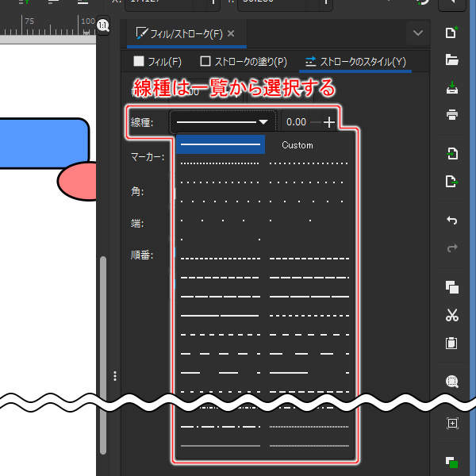Image resolution: width=476 pixels, height=476 pixels.
Task: Click the Zoom to drawing icon
Action: coord(452,423)
